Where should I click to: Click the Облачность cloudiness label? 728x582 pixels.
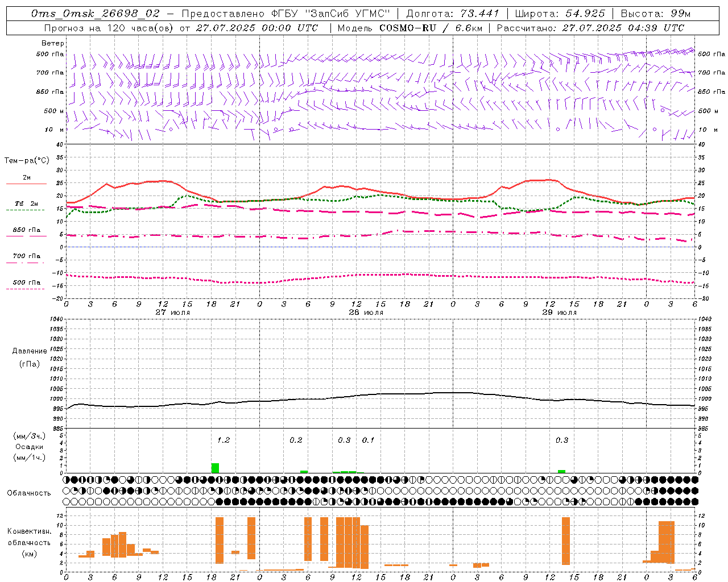coord(29,493)
